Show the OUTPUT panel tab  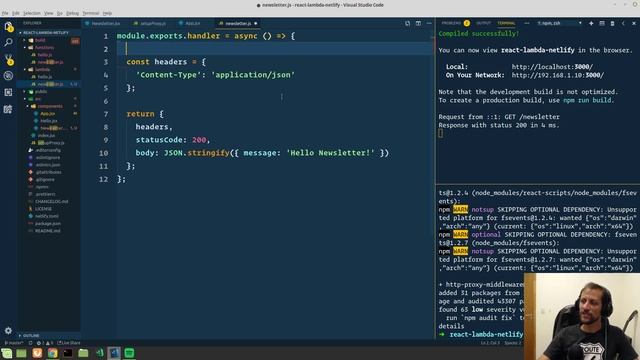(x=484, y=23)
